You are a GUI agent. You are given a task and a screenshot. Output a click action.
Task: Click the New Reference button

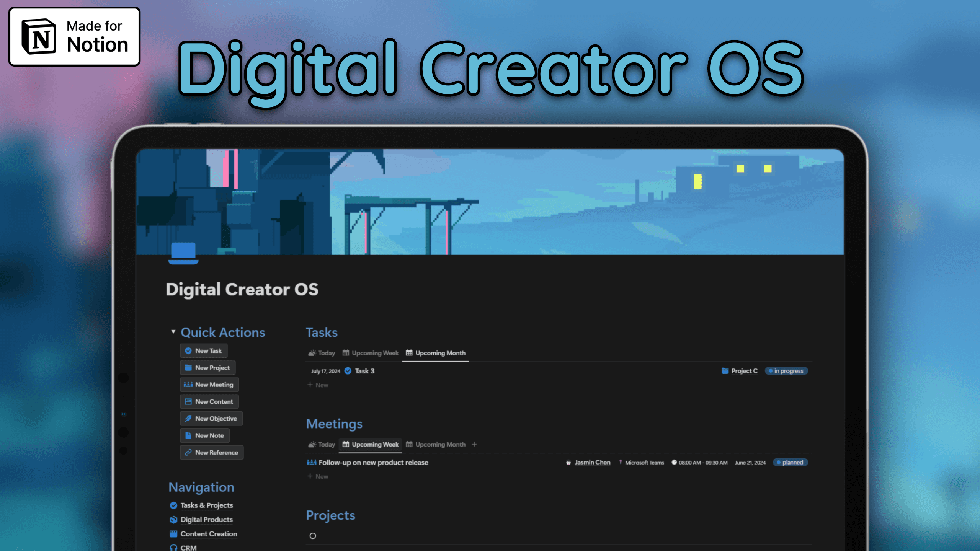pyautogui.click(x=212, y=452)
